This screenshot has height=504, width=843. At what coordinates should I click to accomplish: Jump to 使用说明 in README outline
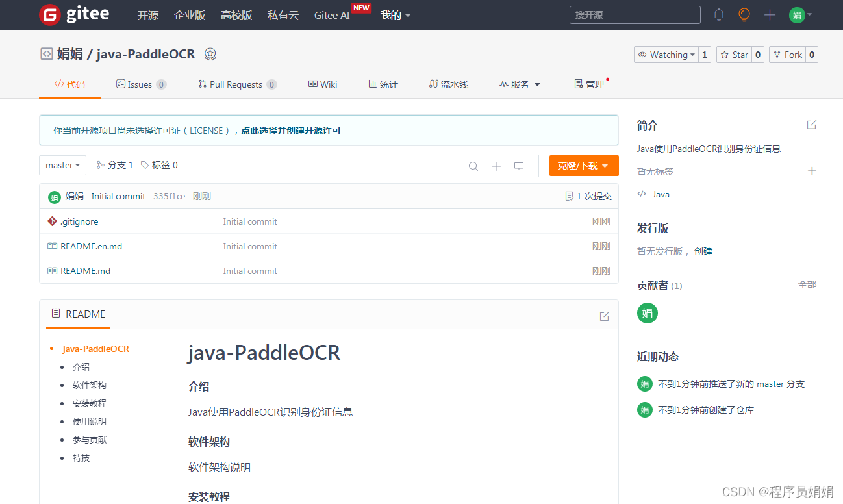tap(90, 422)
